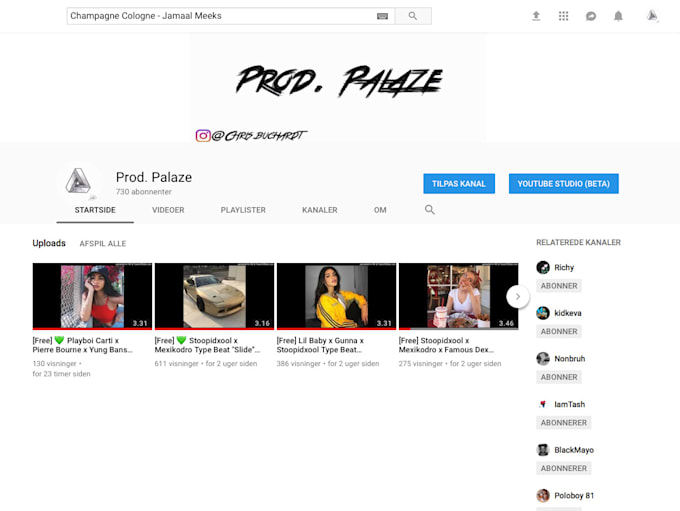
Task: Click the Nonbruh channel name
Action: click(569, 359)
